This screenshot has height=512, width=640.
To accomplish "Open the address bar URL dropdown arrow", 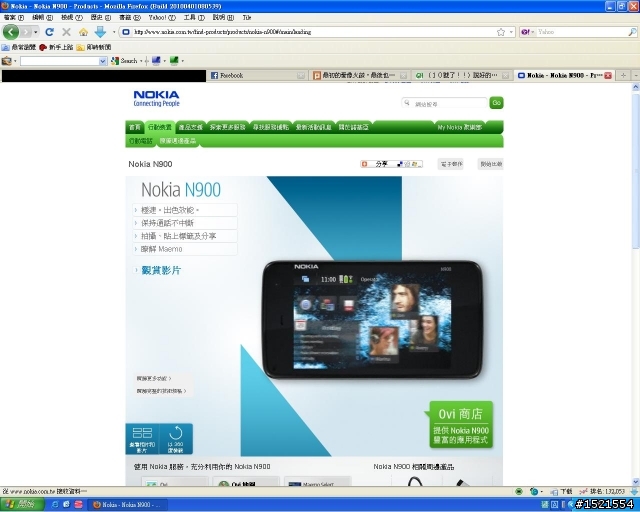I will pos(511,32).
